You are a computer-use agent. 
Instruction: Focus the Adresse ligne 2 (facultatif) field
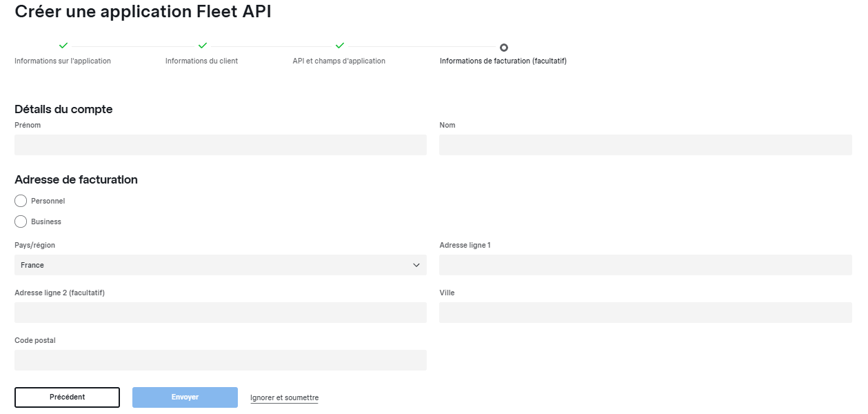click(221, 313)
